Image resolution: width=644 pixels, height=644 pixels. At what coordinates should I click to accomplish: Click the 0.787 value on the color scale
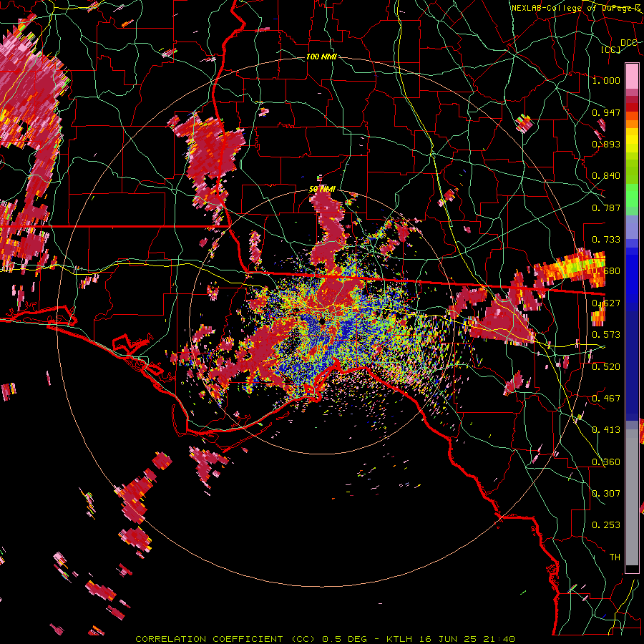606,208
